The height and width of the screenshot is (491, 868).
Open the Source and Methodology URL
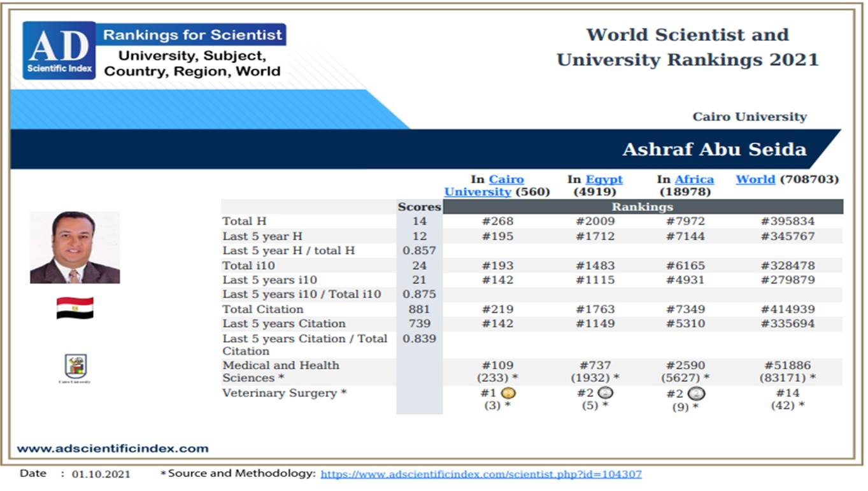pyautogui.click(x=481, y=474)
